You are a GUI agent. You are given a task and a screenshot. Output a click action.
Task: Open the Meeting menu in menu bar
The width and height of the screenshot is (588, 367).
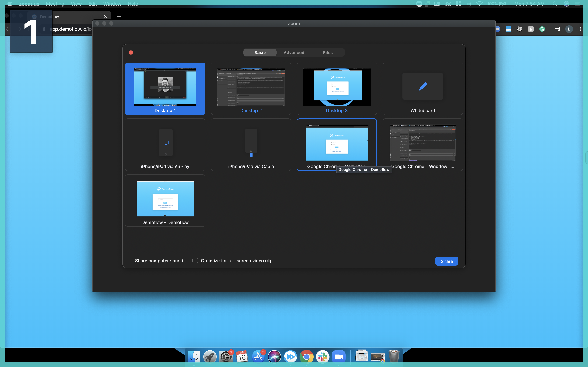pos(55,4)
